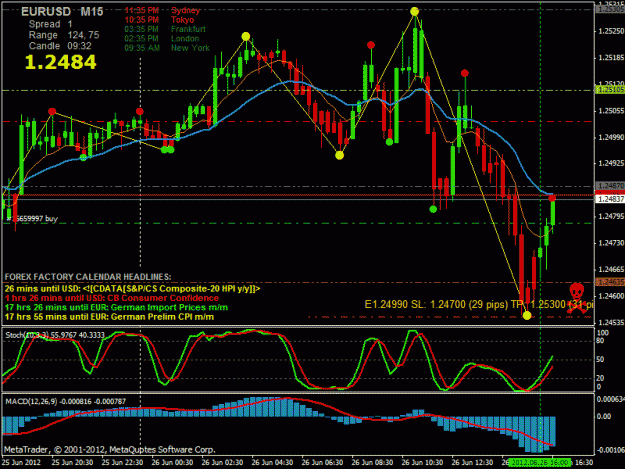
Task: Click the 26 Jun 10:30 time axis label
Action: click(422, 463)
